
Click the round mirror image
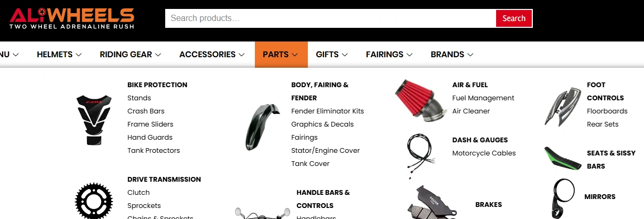[x=563, y=197]
